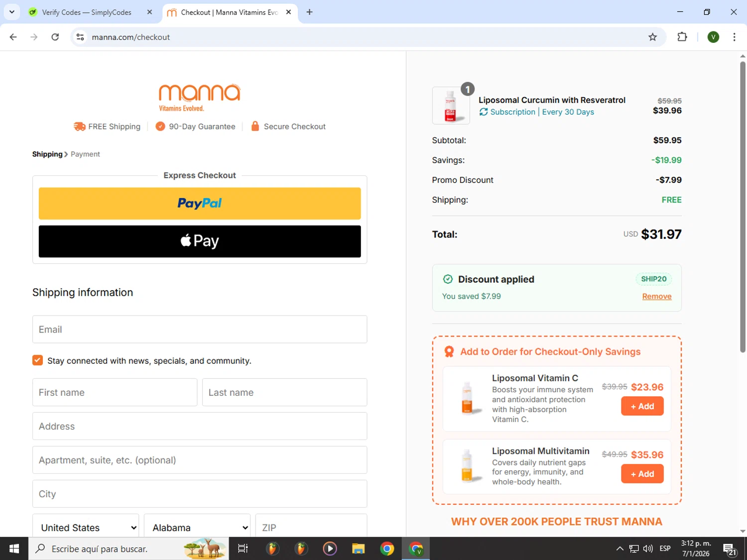The width and height of the screenshot is (747, 560).
Task: Open first Chrome icon in taskbar
Action: click(x=387, y=549)
